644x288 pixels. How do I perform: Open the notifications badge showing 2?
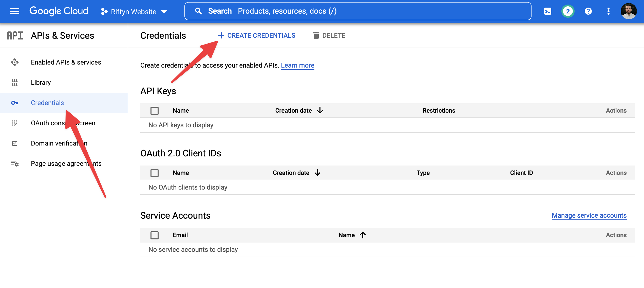(568, 11)
